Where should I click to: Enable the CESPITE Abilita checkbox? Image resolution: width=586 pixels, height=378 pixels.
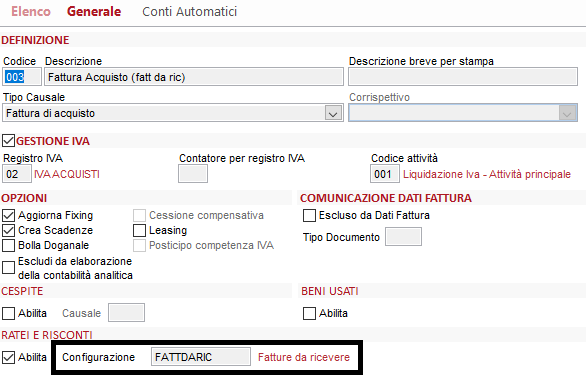8,313
